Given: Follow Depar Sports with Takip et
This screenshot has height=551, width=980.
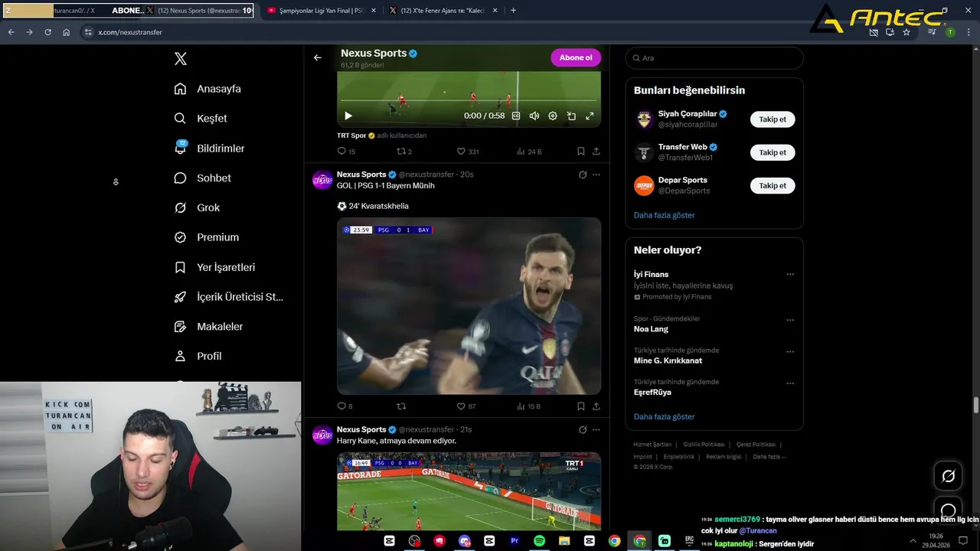Looking at the screenshot, I should point(773,185).
